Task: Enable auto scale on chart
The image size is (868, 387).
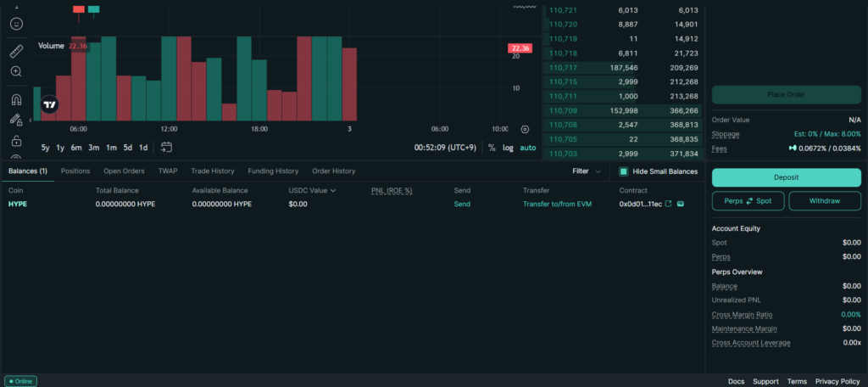Action: 528,148
